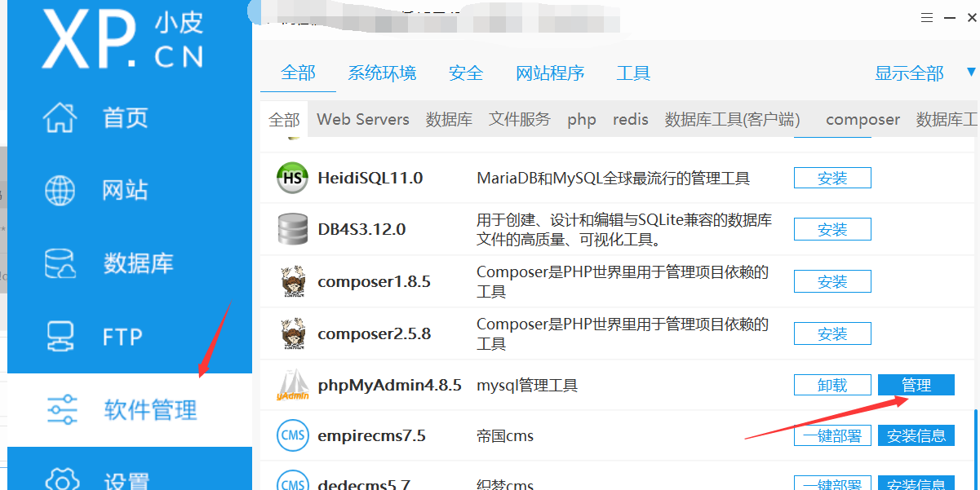Open the 数据库 database icon section
The image size is (980, 490).
[x=60, y=263]
